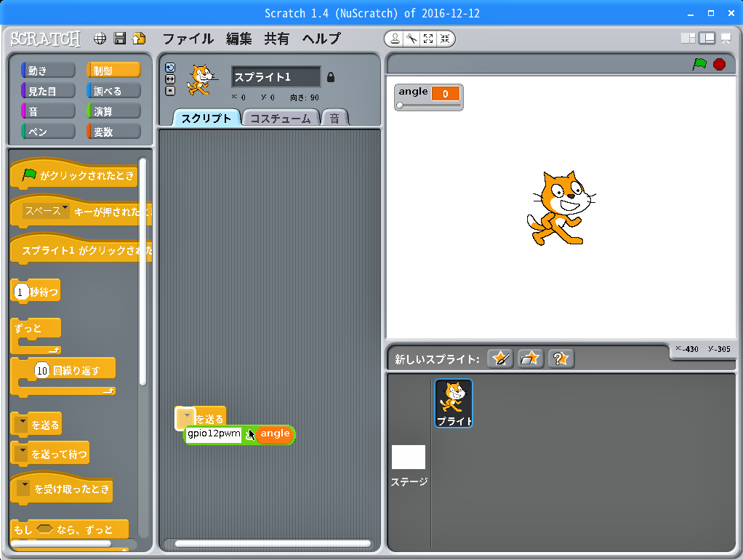The width and height of the screenshot is (743, 560).
Task: Open key dropdown showing スペース
Action: click(46, 211)
